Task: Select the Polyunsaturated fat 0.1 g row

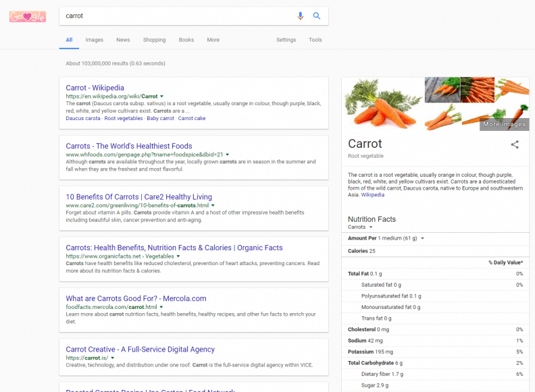Action: pos(436,296)
